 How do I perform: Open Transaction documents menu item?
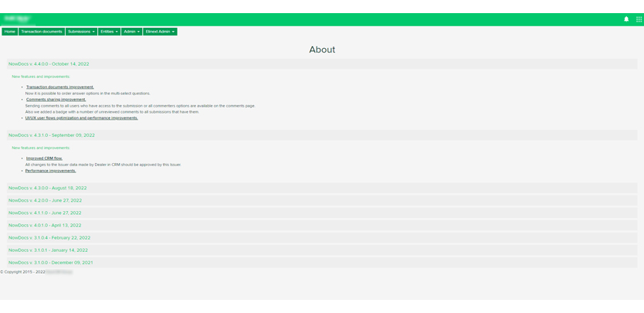(x=42, y=32)
